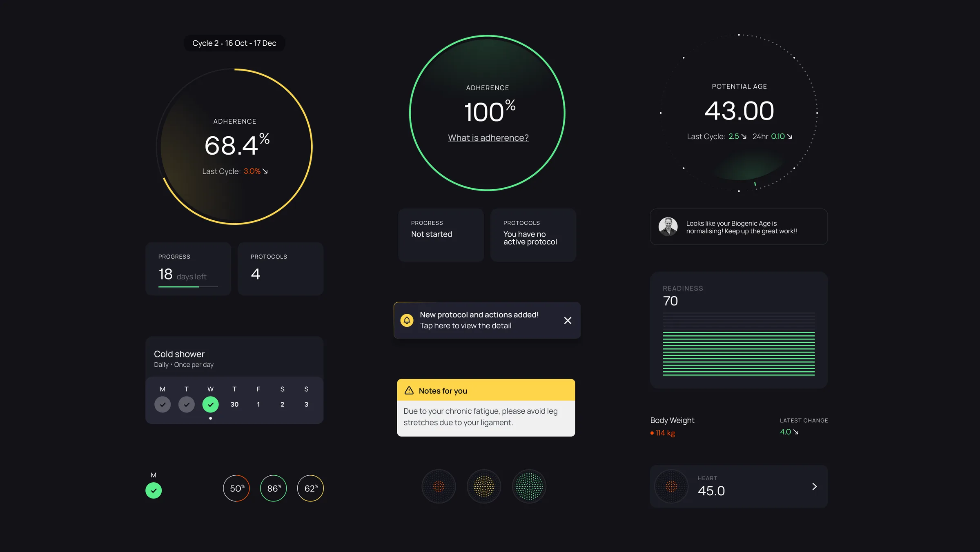The height and width of the screenshot is (552, 980).
Task: Select the yellow dotted orb icon
Action: coord(484,486)
